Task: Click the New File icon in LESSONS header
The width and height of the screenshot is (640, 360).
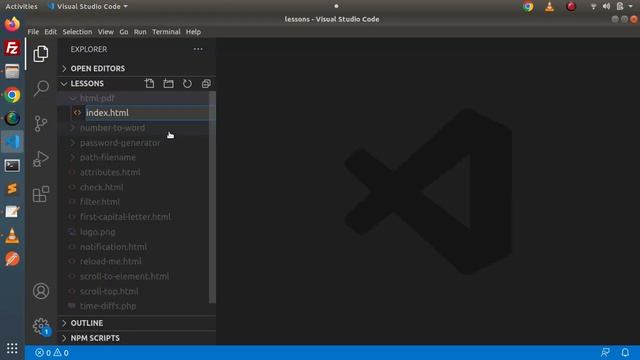Action: [x=149, y=84]
